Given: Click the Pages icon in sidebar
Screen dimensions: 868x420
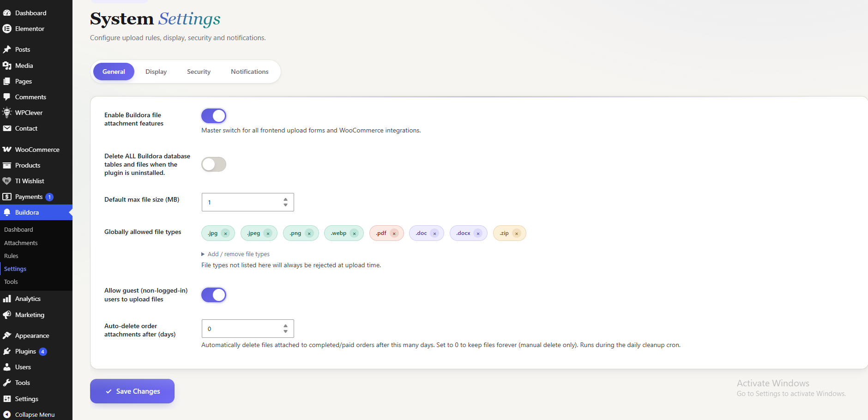Looking at the screenshot, I should [x=7, y=81].
